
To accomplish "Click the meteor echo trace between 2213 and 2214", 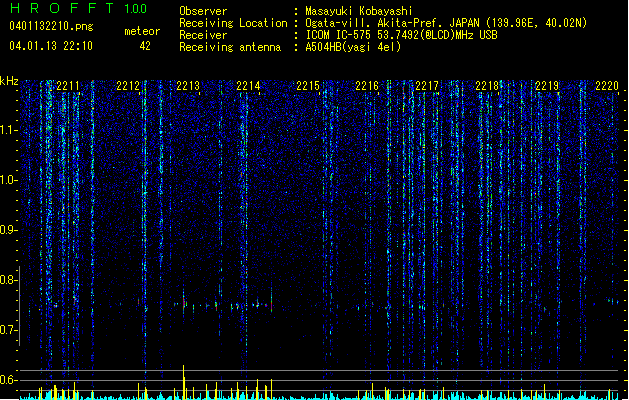I will click(x=224, y=306).
